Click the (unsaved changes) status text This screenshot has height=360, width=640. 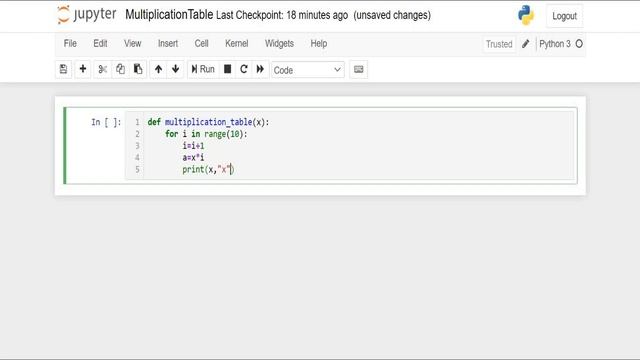(x=392, y=16)
